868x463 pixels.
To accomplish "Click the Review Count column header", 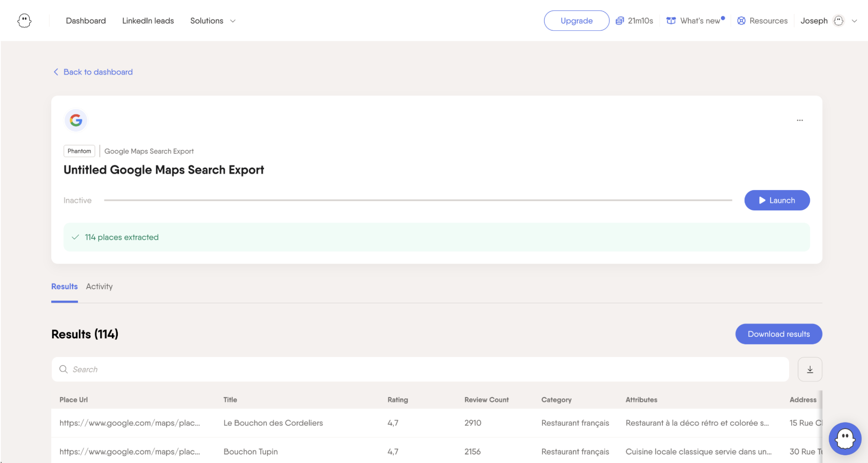I will pyautogui.click(x=486, y=400).
